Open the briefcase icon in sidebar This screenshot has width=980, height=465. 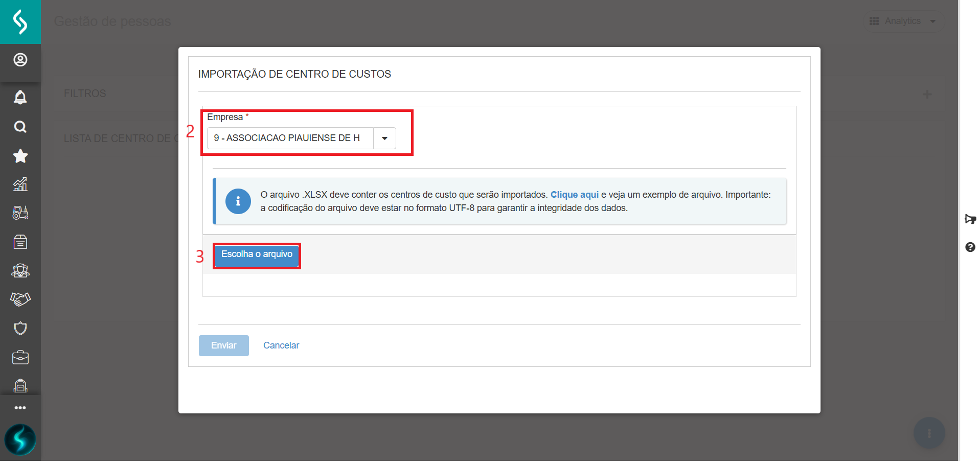pyautogui.click(x=20, y=357)
